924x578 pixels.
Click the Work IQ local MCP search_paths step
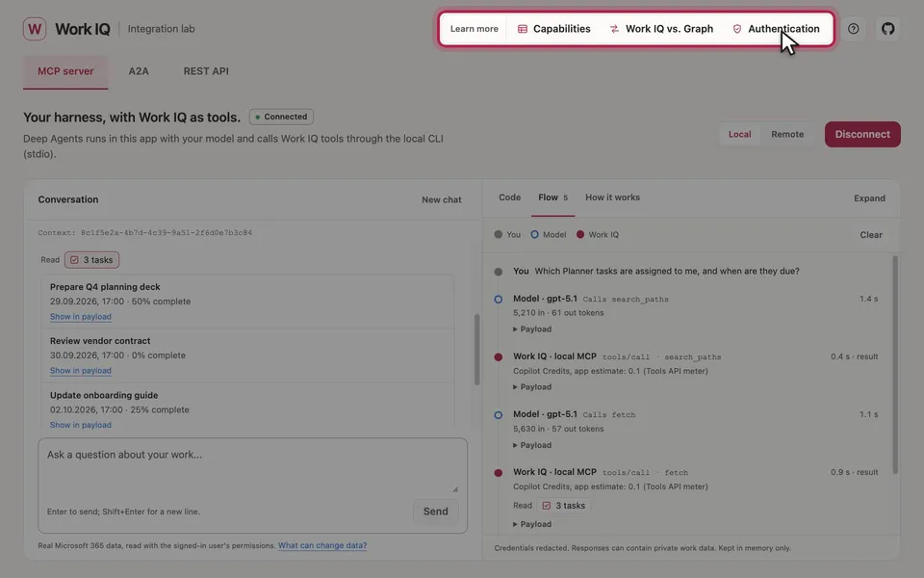pyautogui.click(x=617, y=356)
